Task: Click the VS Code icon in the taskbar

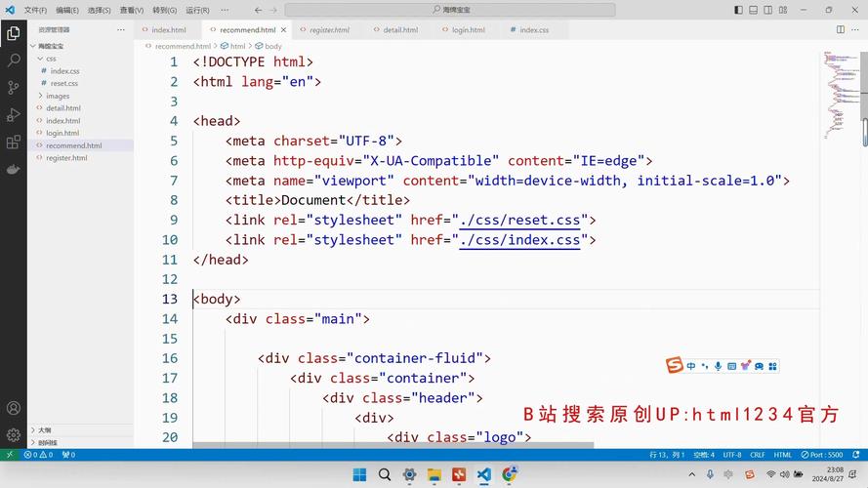Action: point(484,474)
